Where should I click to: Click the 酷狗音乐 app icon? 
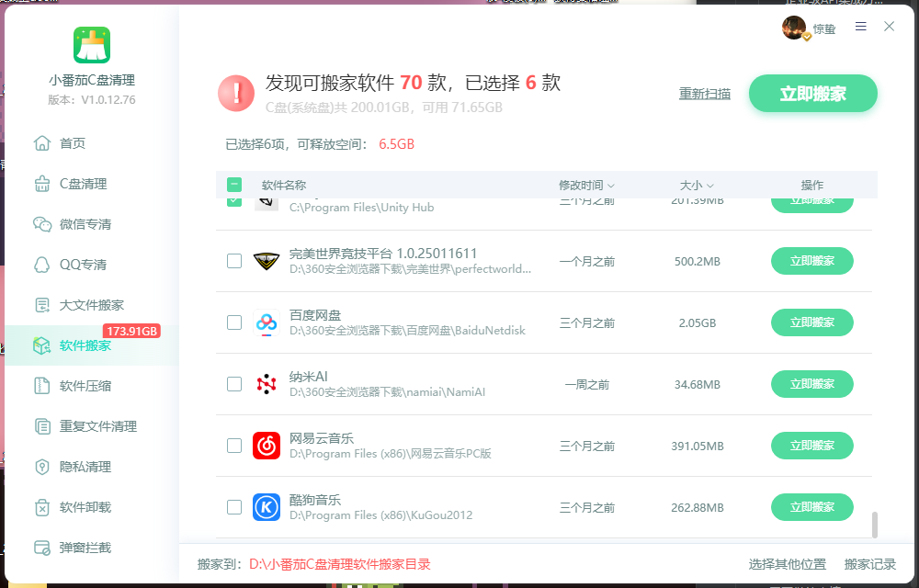point(267,506)
